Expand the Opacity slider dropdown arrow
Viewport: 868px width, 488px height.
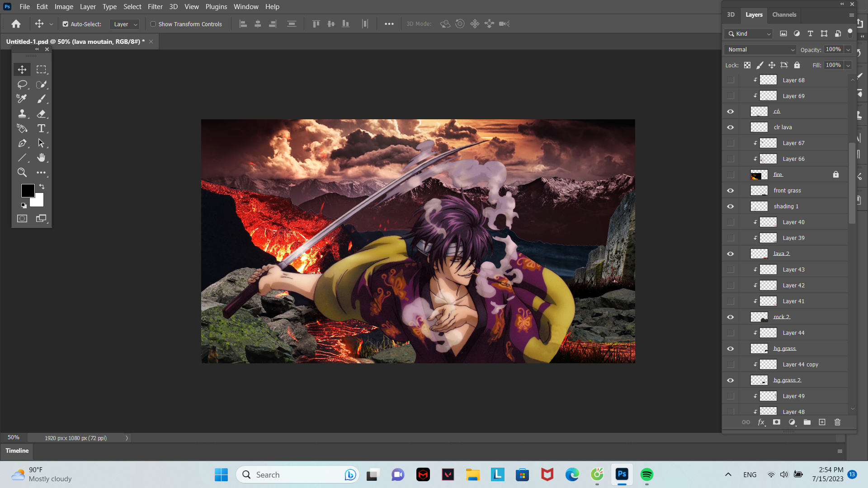click(848, 50)
